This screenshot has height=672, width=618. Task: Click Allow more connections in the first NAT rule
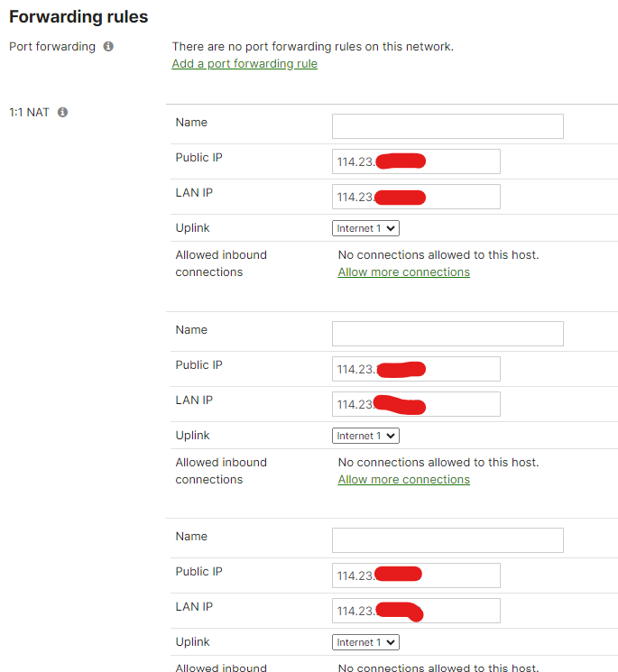[403, 272]
